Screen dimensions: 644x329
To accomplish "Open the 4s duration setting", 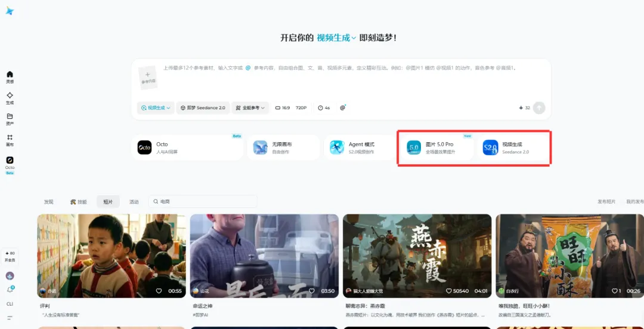I will pyautogui.click(x=324, y=107).
